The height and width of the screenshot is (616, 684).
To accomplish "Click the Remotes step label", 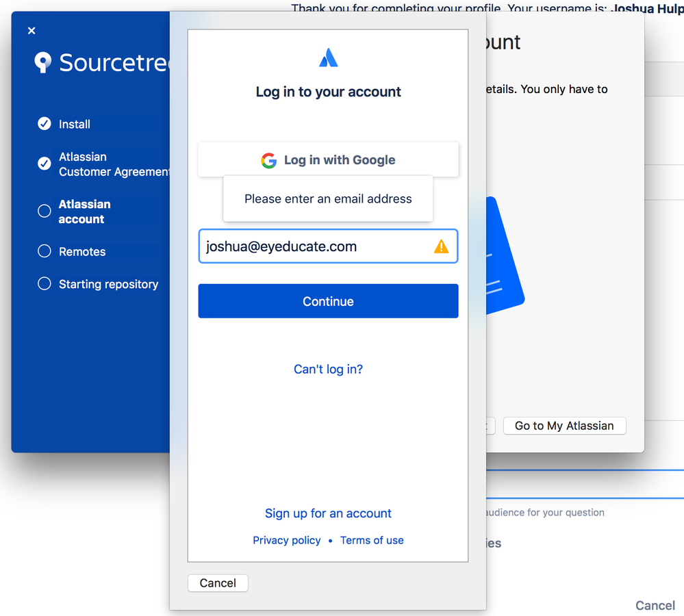I will 82,252.
